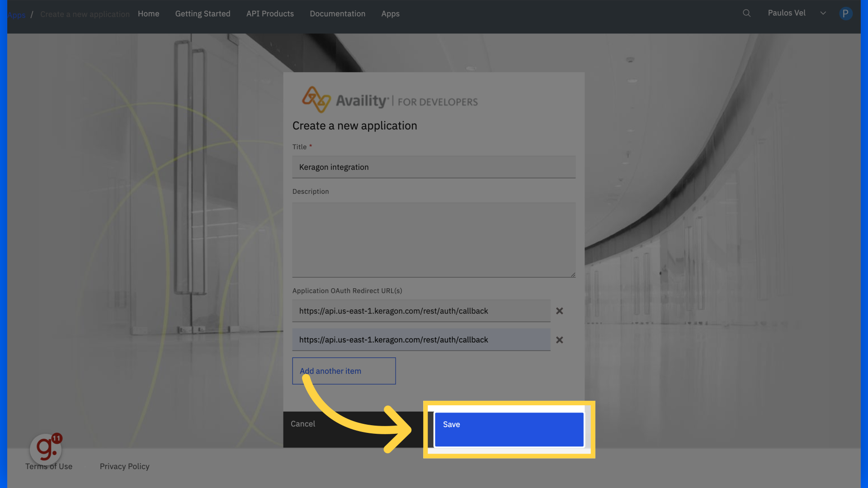Screen dimensions: 868x488
Task: Click the Create a new application heading
Action: (x=354, y=126)
